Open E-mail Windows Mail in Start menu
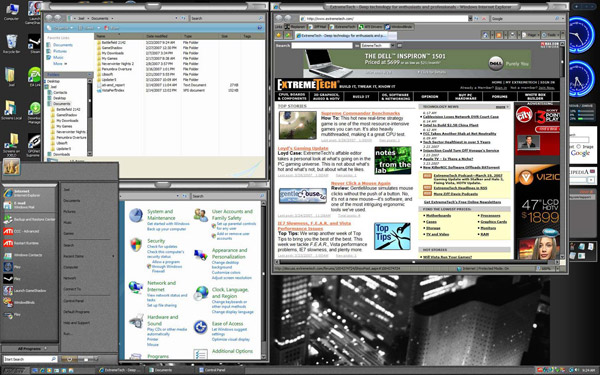Screen dimensions: 600x375 29,205
